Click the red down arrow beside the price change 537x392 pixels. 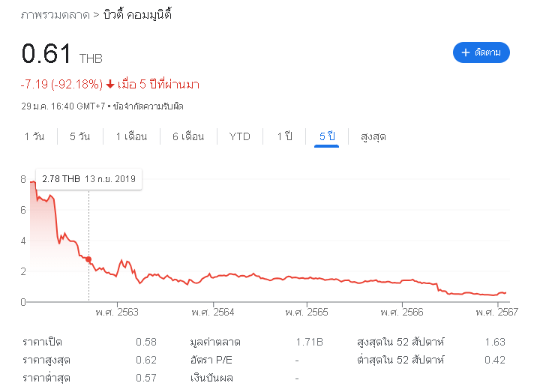point(109,85)
